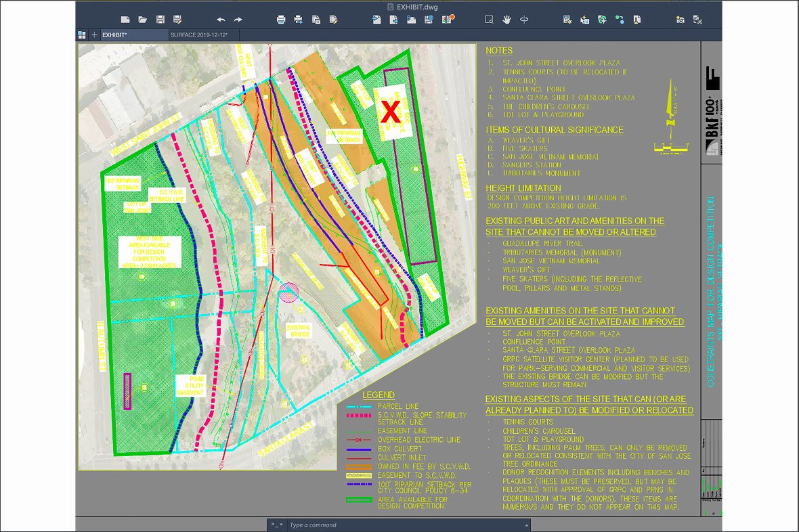Click the EXISTING BRIDGE map label
Viewport: 799px width, 532px height.
[x=298, y=331]
